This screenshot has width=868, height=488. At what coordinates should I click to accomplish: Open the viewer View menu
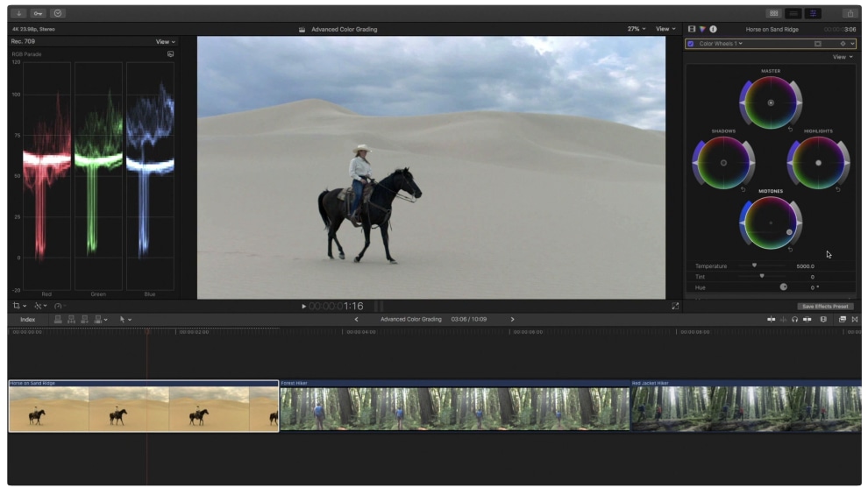665,29
